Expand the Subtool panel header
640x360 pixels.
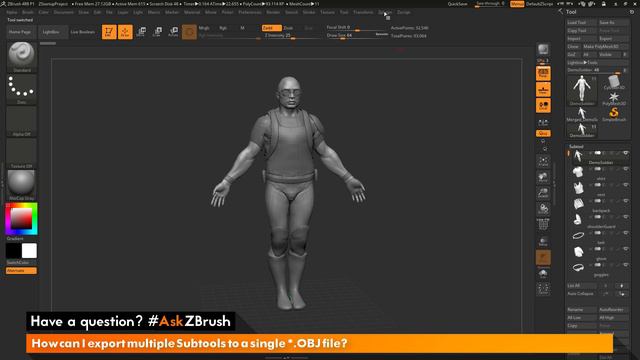click(x=576, y=146)
